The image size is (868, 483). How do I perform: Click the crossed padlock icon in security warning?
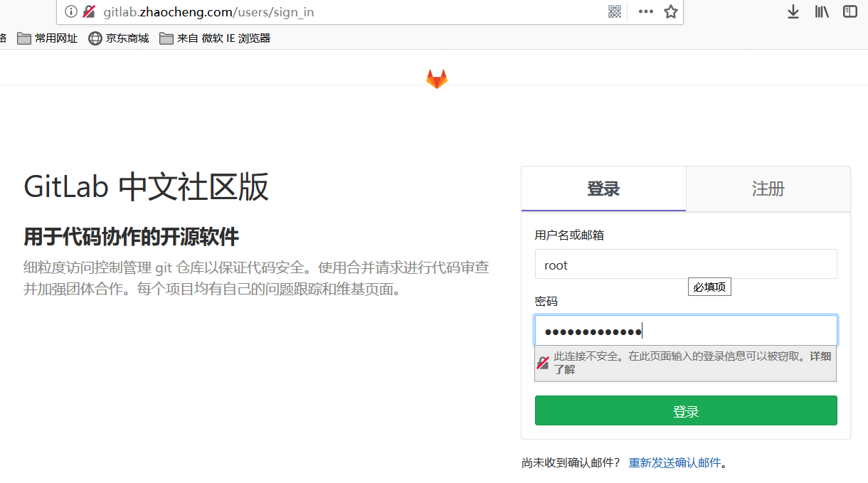(x=543, y=363)
